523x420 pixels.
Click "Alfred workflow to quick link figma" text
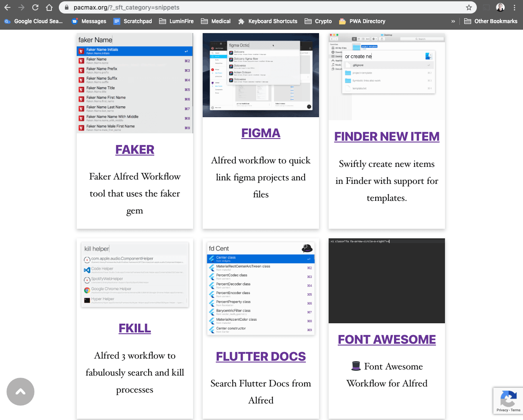point(261,177)
